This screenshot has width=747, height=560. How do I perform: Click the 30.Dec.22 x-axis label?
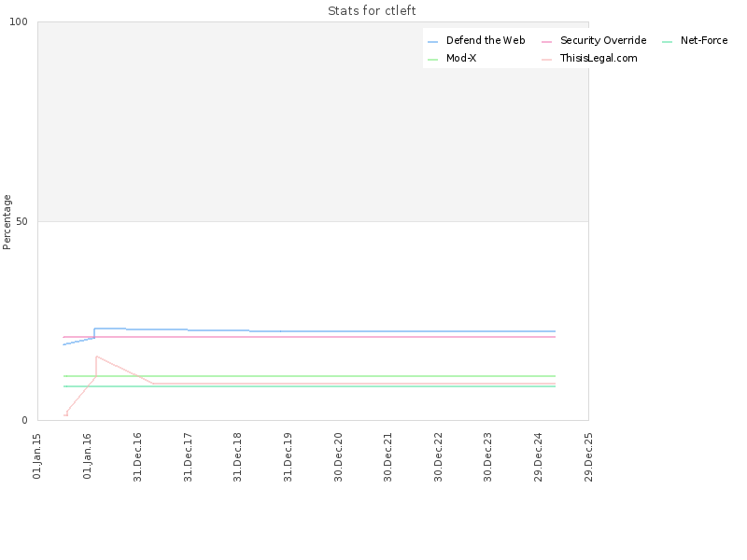click(438, 456)
